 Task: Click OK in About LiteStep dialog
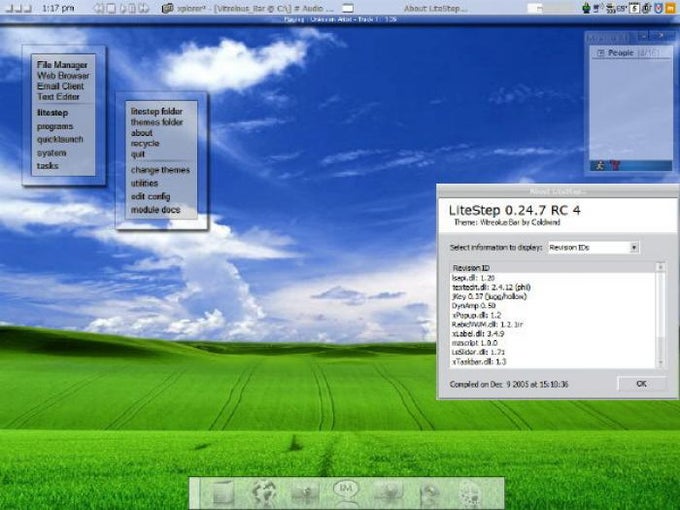click(641, 384)
